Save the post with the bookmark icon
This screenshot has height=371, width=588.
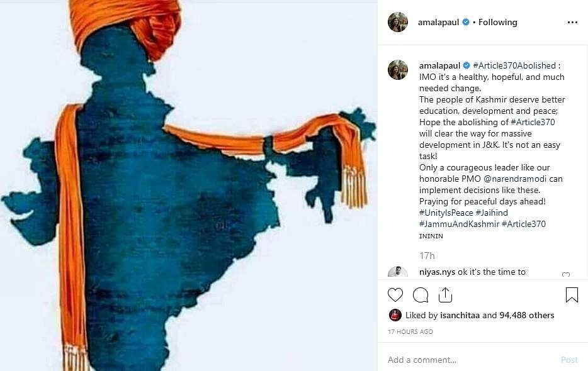tap(572, 295)
